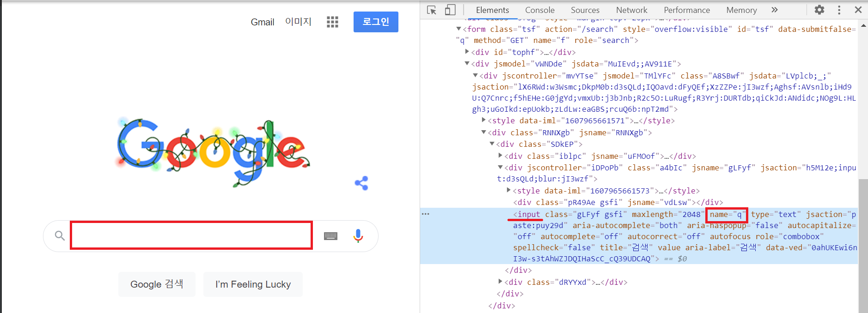Click the Google 검색 button
Image resolution: width=868 pixels, height=313 pixels.
click(x=157, y=284)
